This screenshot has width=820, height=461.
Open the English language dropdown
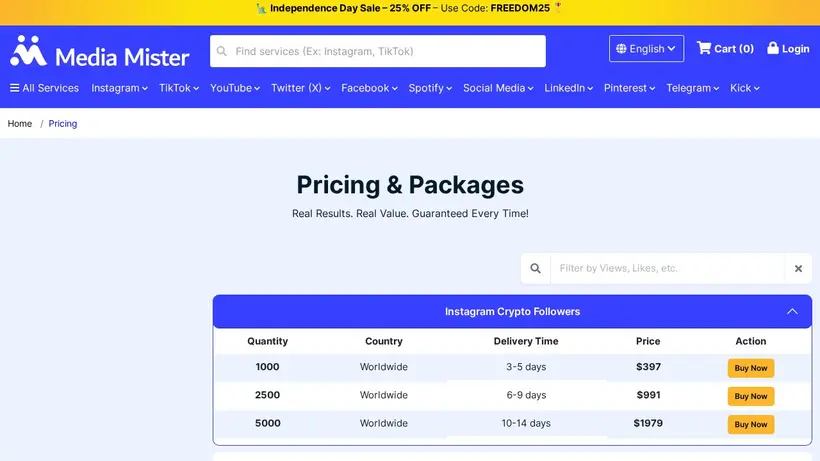(646, 49)
